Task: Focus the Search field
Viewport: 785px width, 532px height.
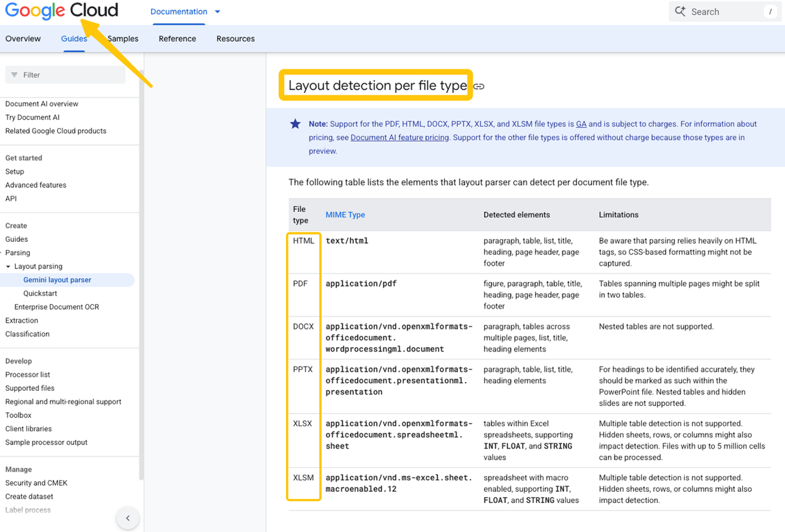Action: (725, 11)
